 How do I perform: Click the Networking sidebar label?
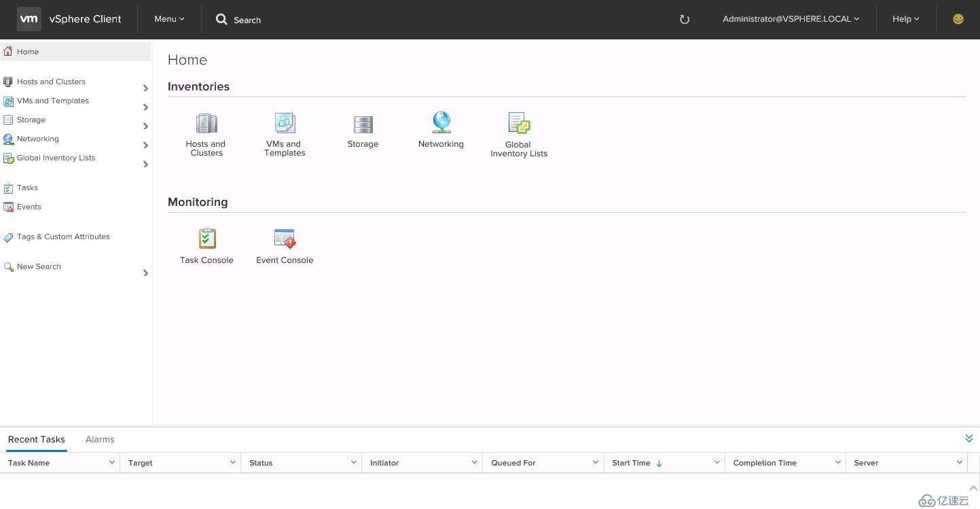pos(38,139)
